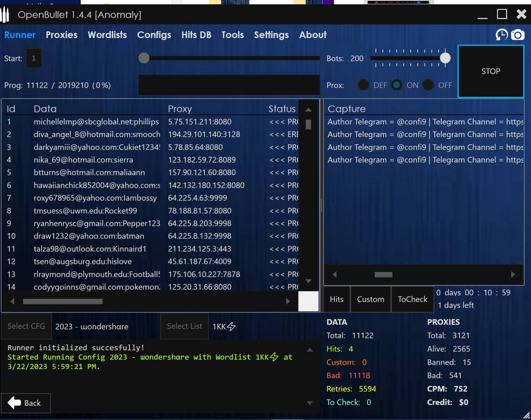The height and width of the screenshot is (420, 531).
Task: Click the OpenBullet logo in title bar
Action: point(5,15)
